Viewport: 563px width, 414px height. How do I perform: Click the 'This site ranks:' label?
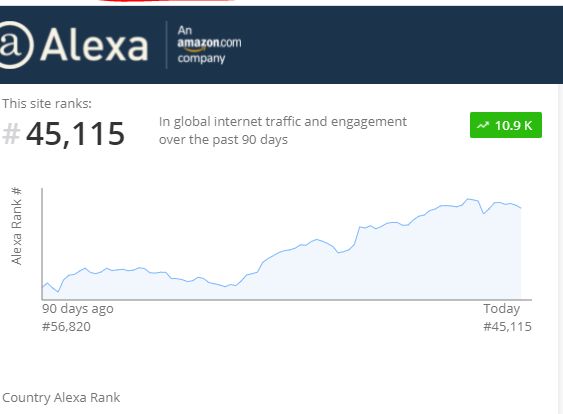(x=47, y=103)
